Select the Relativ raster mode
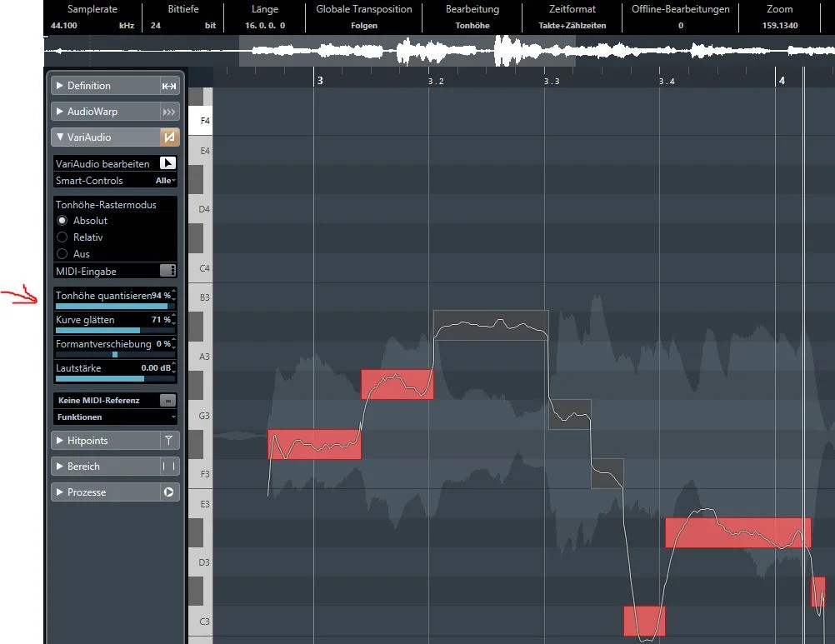 (x=62, y=237)
